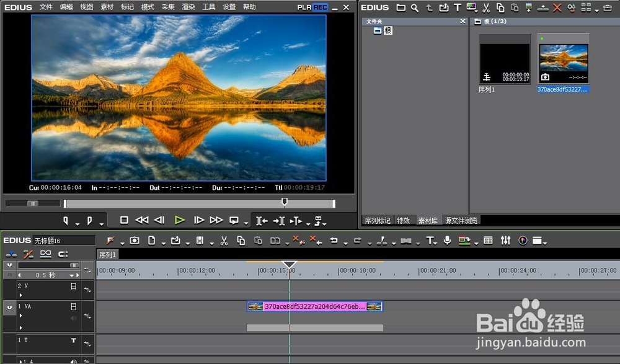The image size is (620, 364).
Task: Open the Undo history dropdown arrow
Action: 345,243
